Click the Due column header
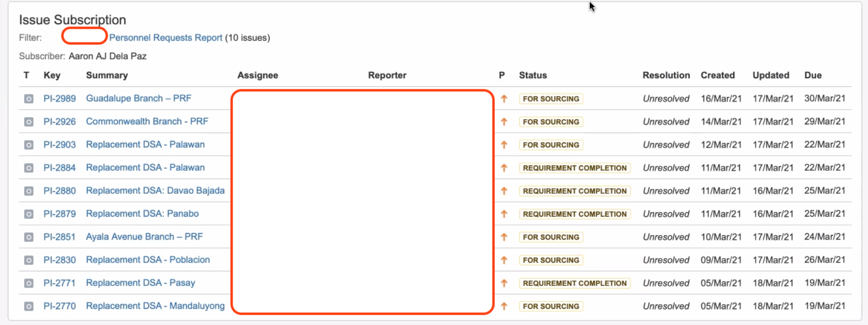Viewport: 868px width, 325px height. (813, 75)
